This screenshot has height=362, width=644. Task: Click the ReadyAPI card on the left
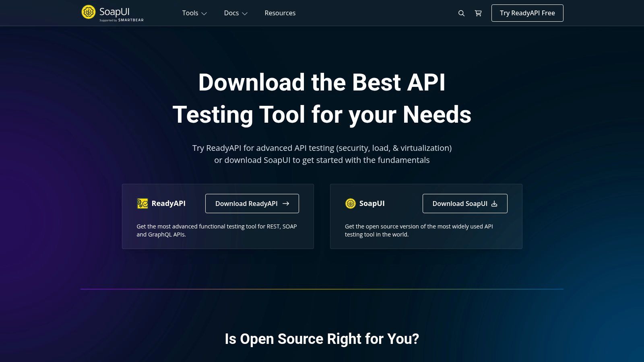point(217,216)
